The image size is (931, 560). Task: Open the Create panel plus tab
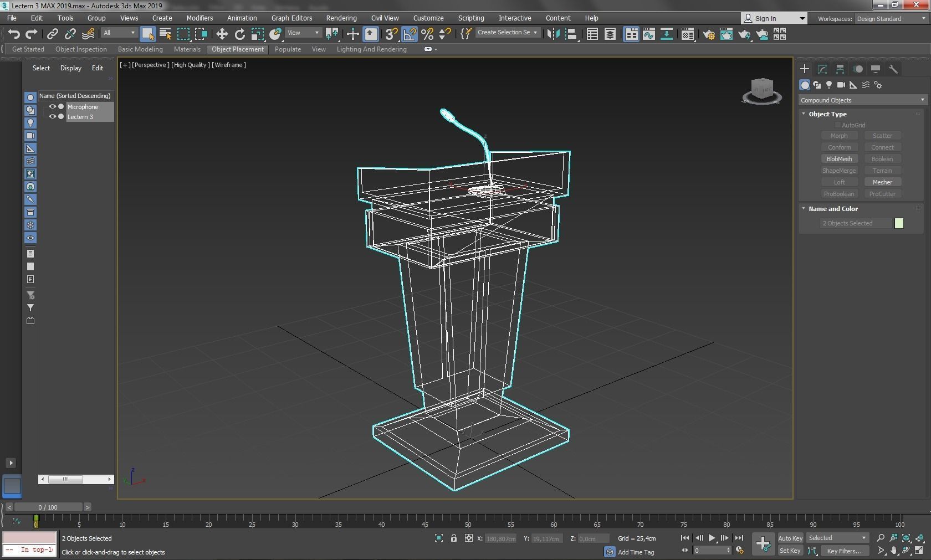[x=805, y=69]
